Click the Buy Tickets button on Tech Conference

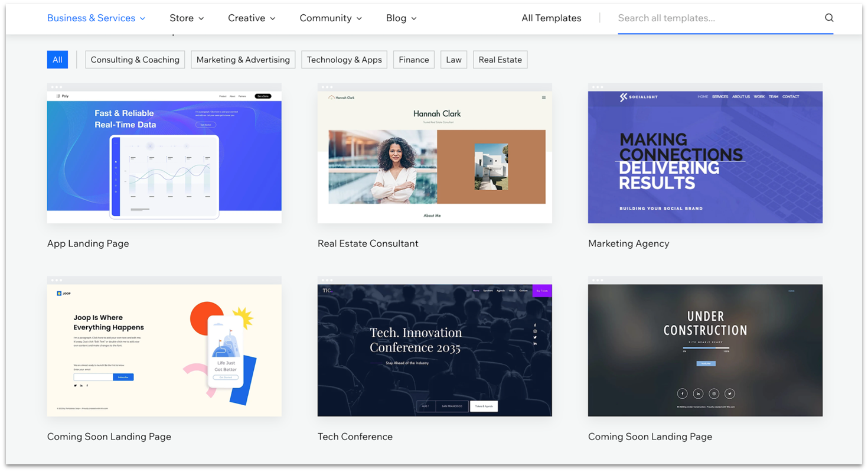click(541, 290)
